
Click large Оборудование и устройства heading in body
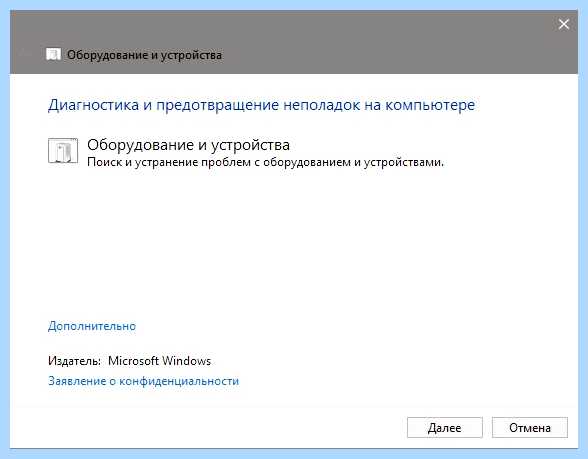[x=188, y=145]
